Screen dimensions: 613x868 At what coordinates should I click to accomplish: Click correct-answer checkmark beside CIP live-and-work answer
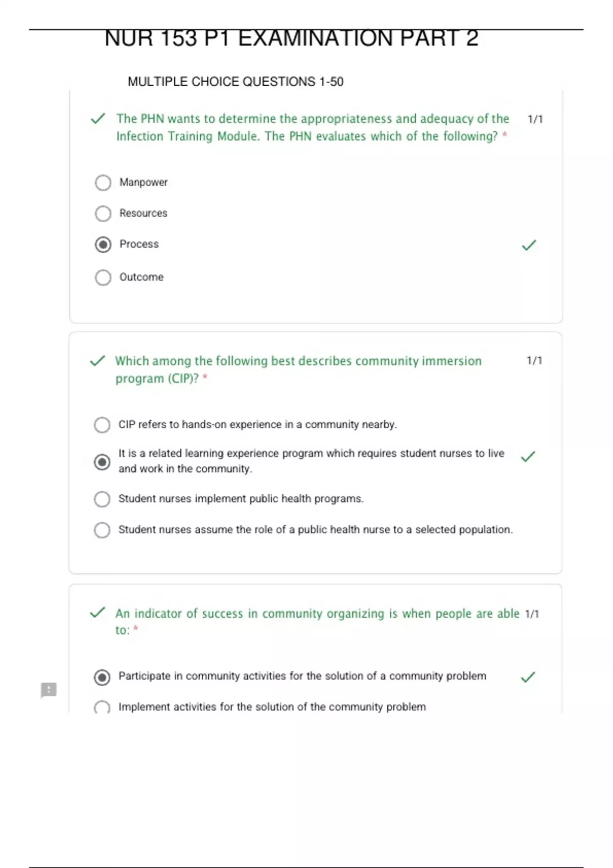pos(528,456)
